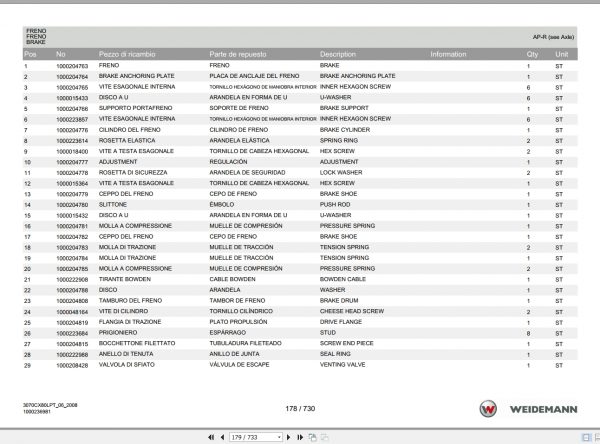Go to the previous page

[x=222, y=437]
